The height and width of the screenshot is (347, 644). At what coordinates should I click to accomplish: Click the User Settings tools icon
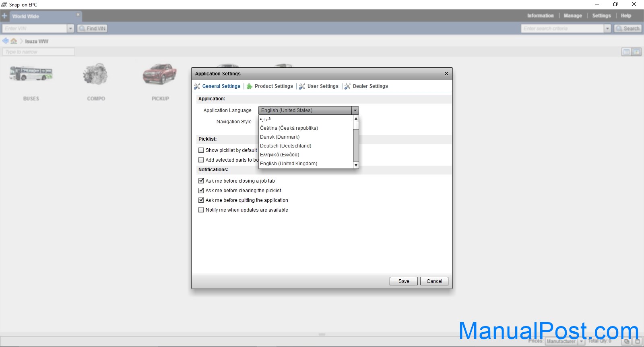click(x=302, y=86)
